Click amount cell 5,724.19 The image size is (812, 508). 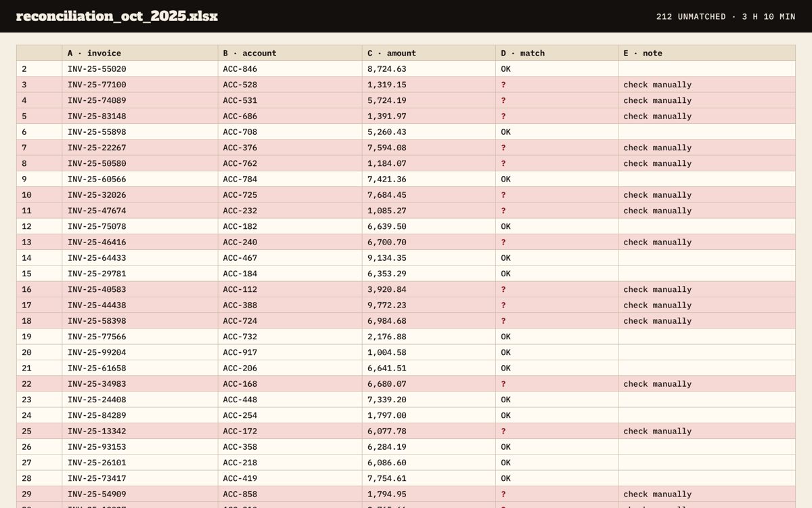pyautogui.click(x=429, y=100)
